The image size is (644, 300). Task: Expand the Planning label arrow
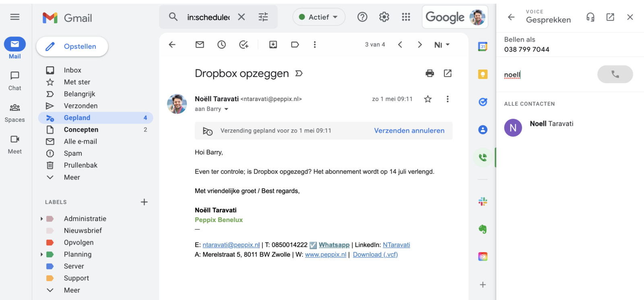coord(41,255)
